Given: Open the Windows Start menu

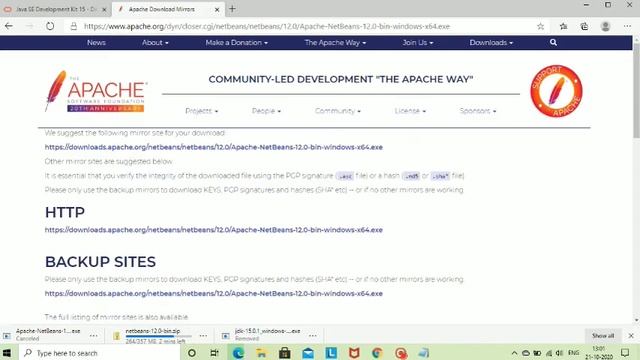Looking at the screenshot, I should pyautogui.click(x=7, y=353).
